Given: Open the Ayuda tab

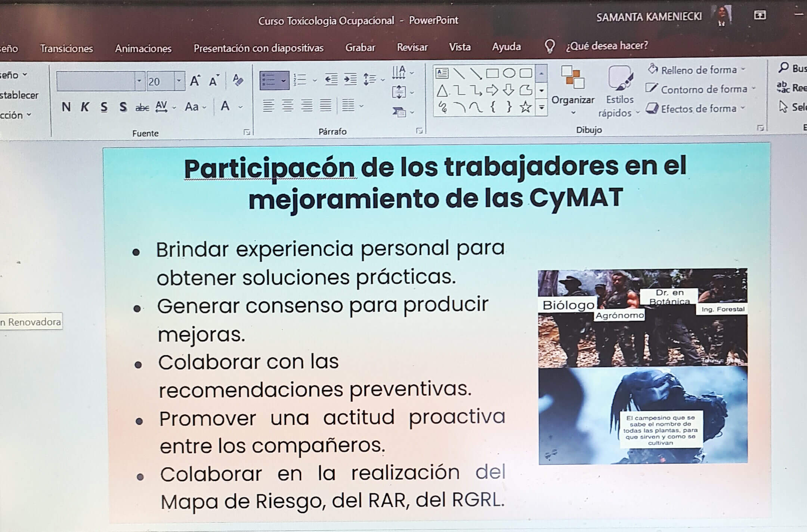Looking at the screenshot, I should click(506, 46).
